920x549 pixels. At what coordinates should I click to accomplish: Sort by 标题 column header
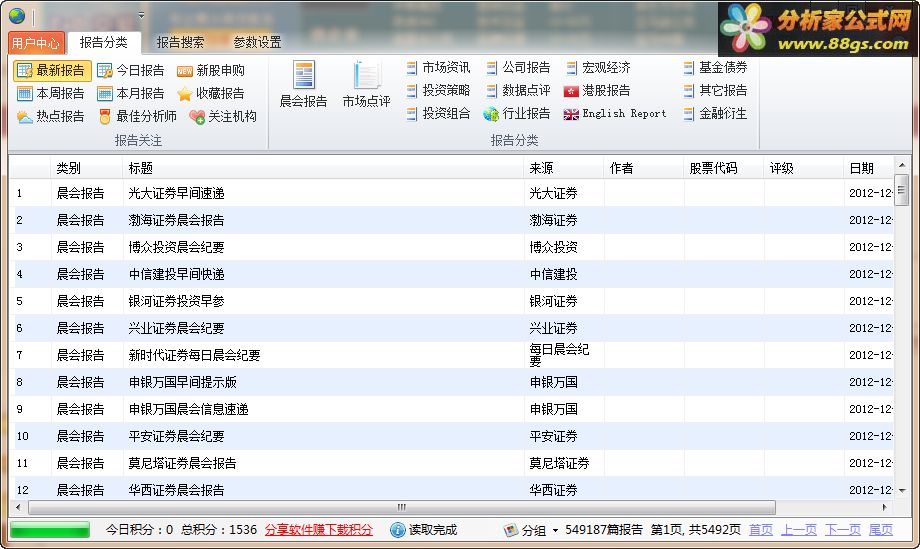(323, 168)
